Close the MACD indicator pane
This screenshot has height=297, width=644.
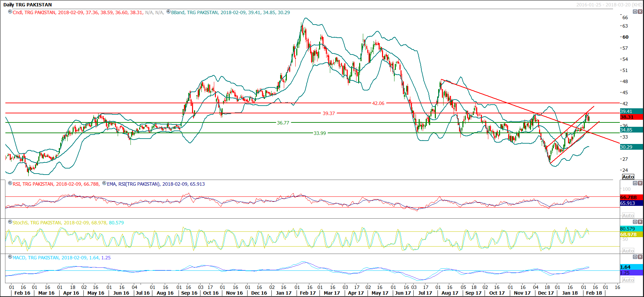(x=640, y=257)
